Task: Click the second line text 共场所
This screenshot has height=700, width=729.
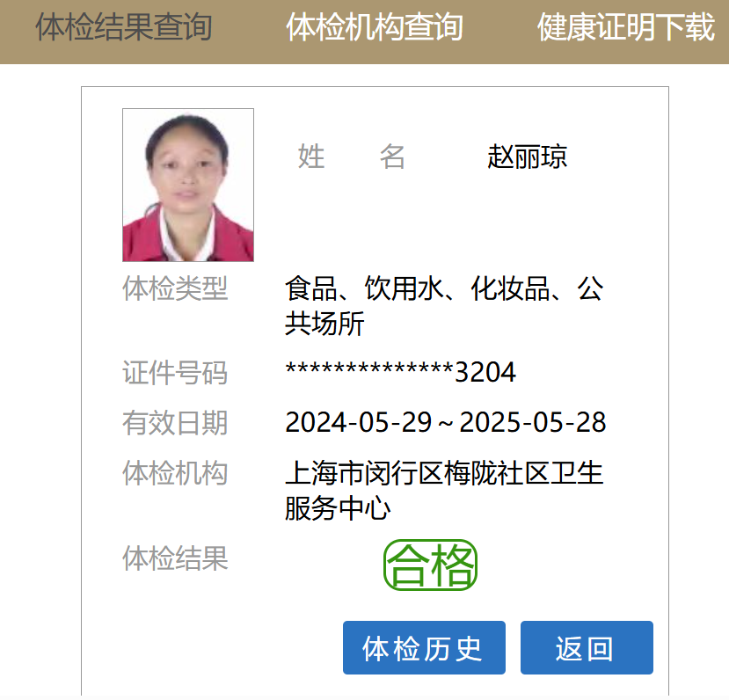Action: click(x=324, y=324)
